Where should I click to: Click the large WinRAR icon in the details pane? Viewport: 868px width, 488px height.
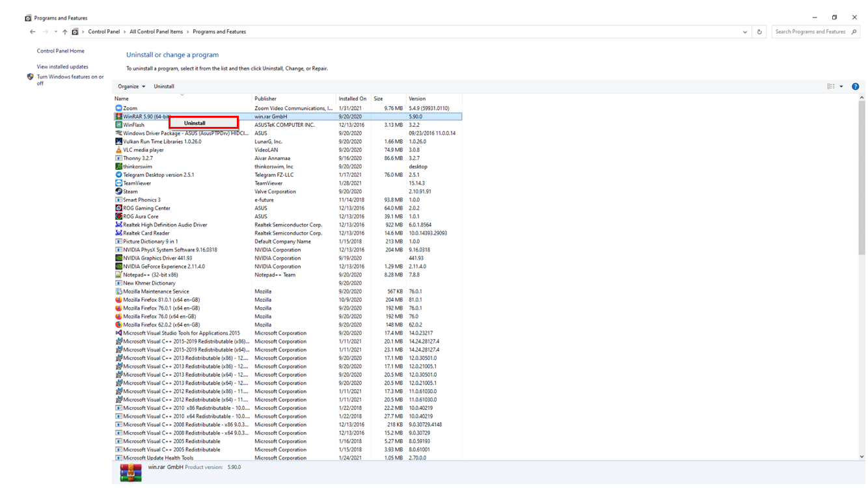[131, 473]
